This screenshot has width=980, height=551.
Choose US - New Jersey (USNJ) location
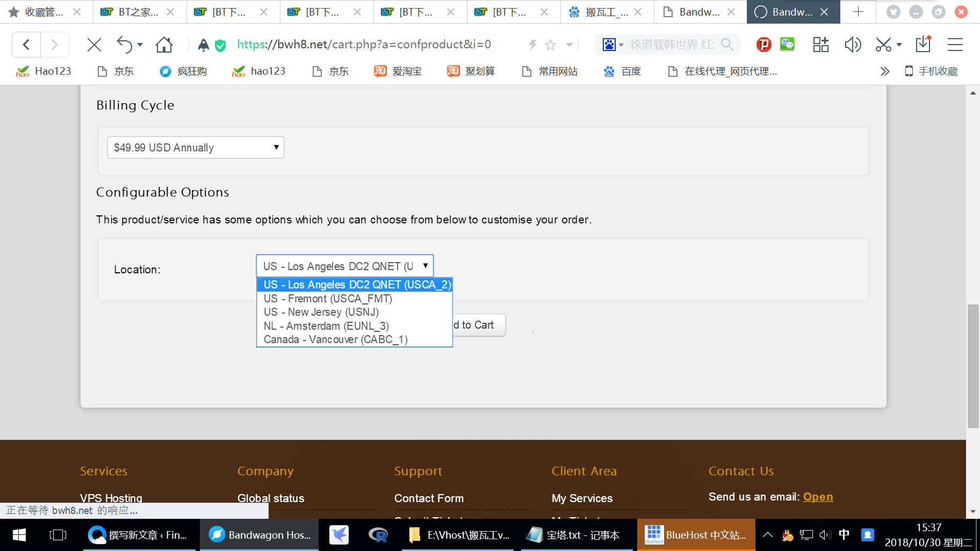click(x=355, y=312)
